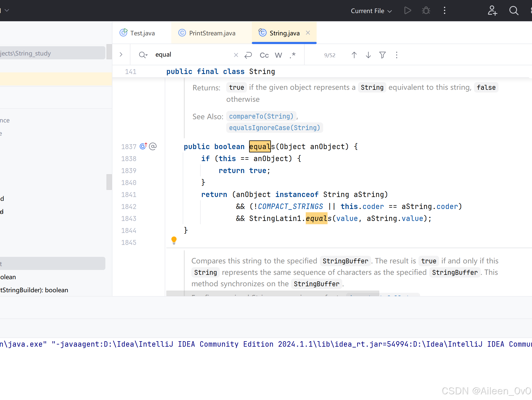Viewport: 532px width, 400px height.
Task: Open search bar more options dots
Action: pyautogui.click(x=396, y=55)
